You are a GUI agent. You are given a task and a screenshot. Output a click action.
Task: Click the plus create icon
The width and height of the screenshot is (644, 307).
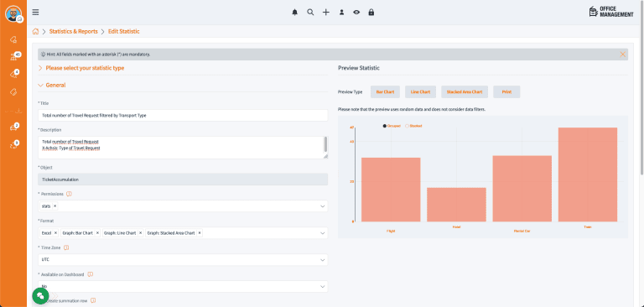click(x=325, y=13)
